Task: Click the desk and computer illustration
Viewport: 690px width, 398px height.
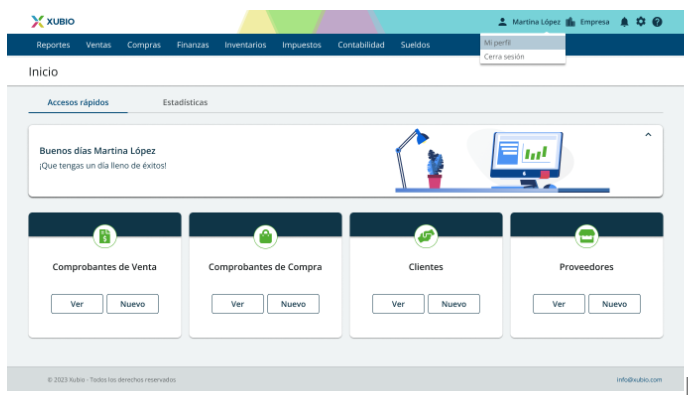Action: [x=502, y=161]
